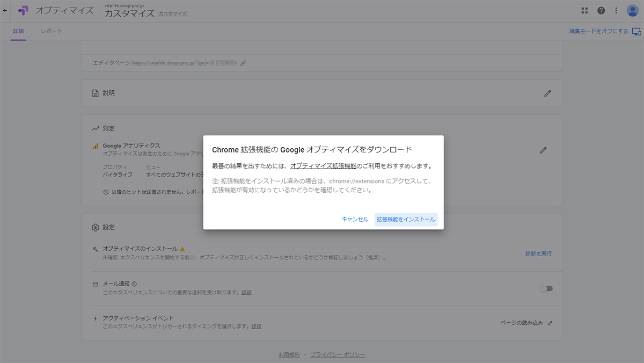Click 編集モードをオフにする
This screenshot has width=644, height=363.
tap(598, 31)
